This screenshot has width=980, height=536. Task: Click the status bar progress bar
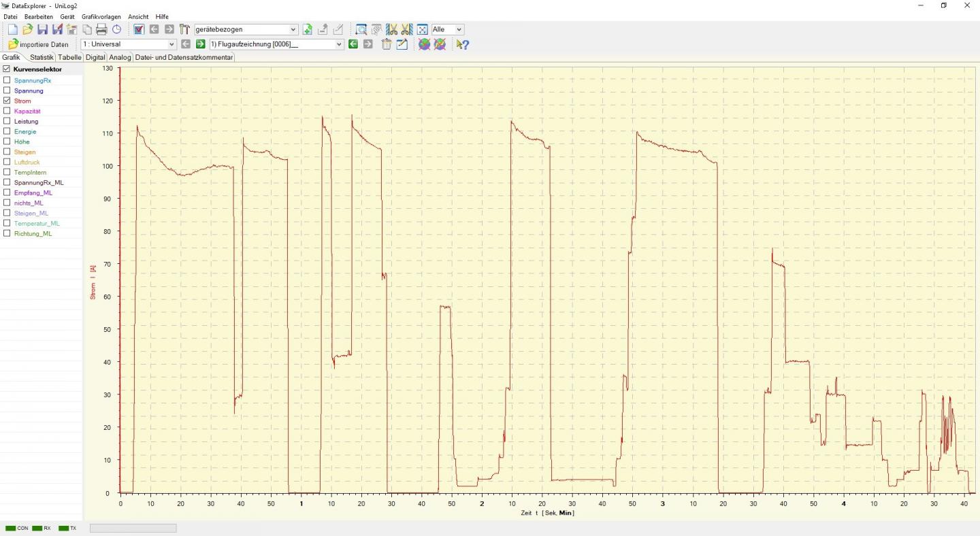(x=133, y=528)
